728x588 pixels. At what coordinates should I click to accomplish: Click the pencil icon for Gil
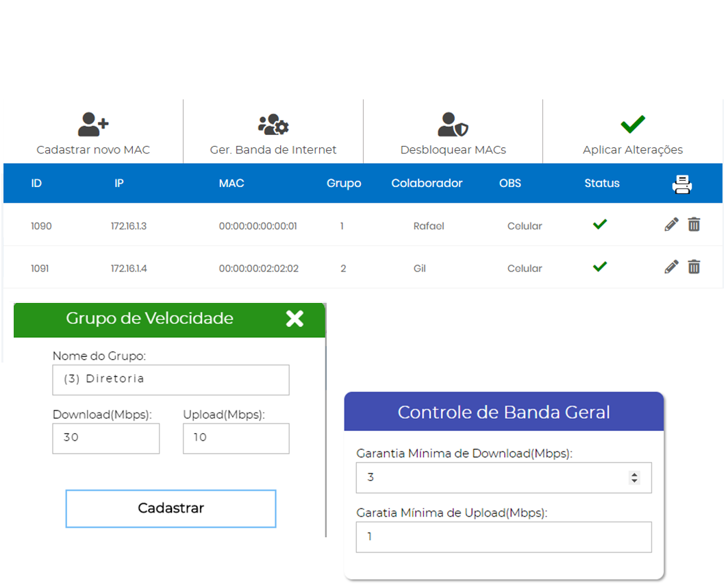click(x=672, y=267)
